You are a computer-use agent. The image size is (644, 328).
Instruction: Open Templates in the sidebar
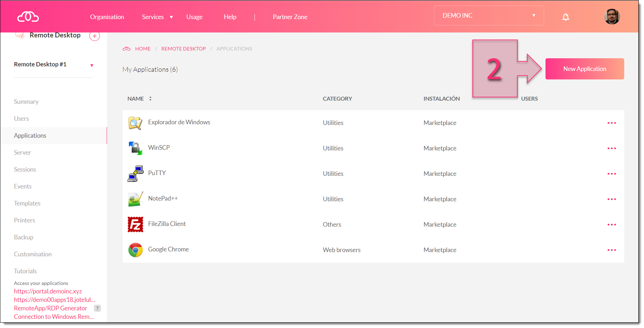27,203
